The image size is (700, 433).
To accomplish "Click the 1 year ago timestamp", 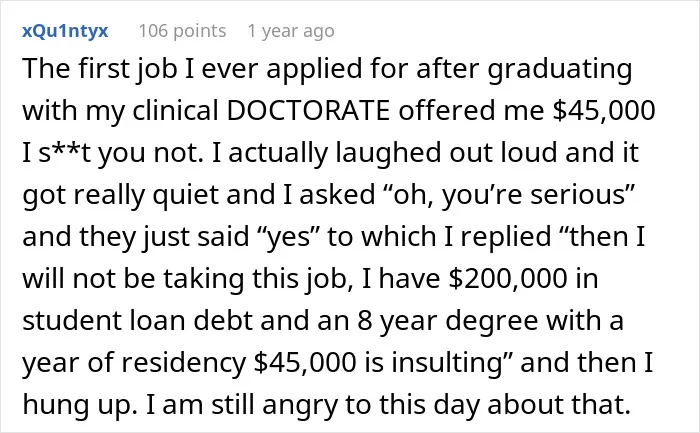I will (x=291, y=31).
